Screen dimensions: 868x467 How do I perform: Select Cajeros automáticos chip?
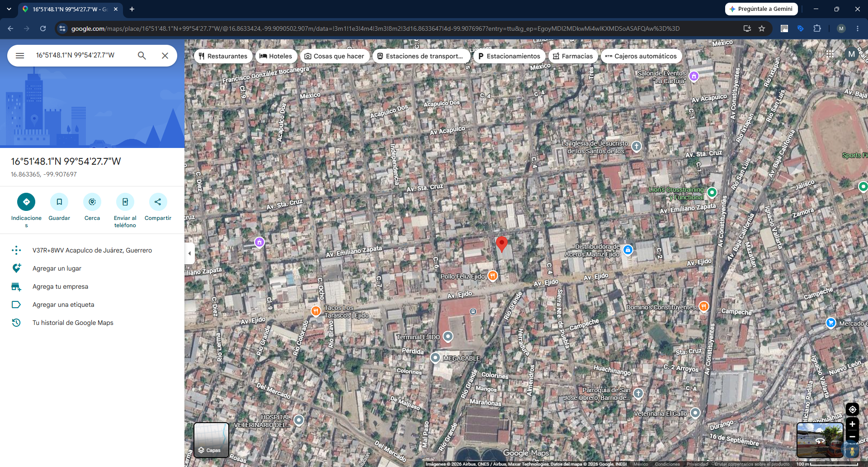642,56
